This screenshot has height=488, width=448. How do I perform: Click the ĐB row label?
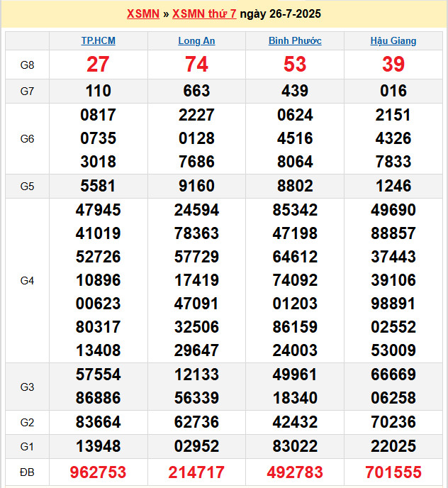click(x=27, y=472)
